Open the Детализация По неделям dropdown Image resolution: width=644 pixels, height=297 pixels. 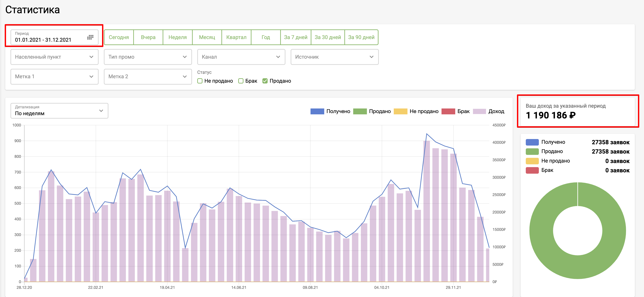click(x=59, y=111)
